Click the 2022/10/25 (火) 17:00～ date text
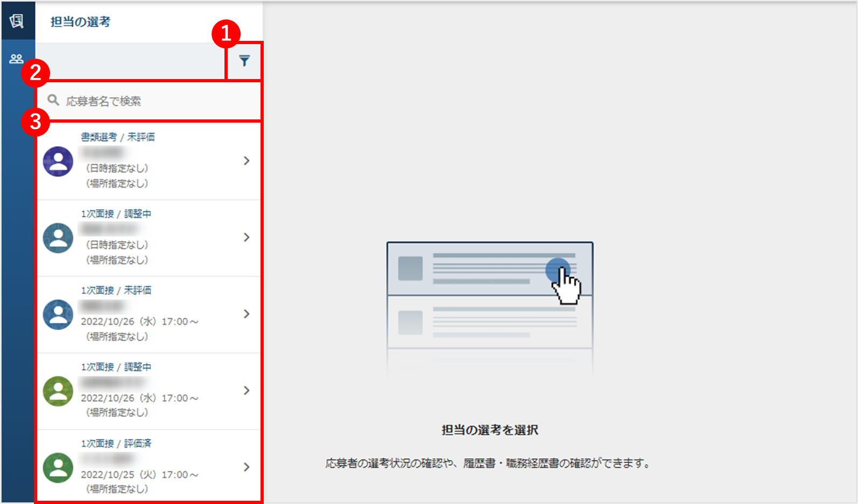Viewport: 858px width, 504px height. pos(140,475)
